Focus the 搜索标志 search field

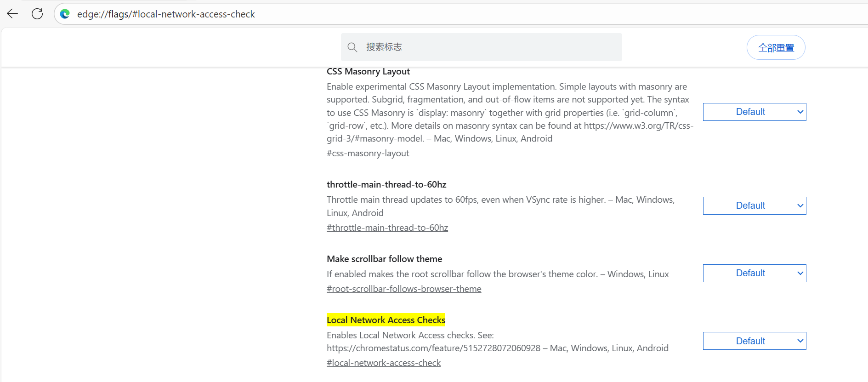pyautogui.click(x=487, y=47)
